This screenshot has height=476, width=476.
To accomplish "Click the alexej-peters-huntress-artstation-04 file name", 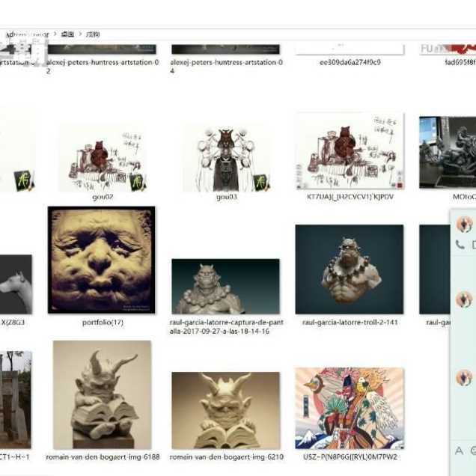I will (x=226, y=66).
